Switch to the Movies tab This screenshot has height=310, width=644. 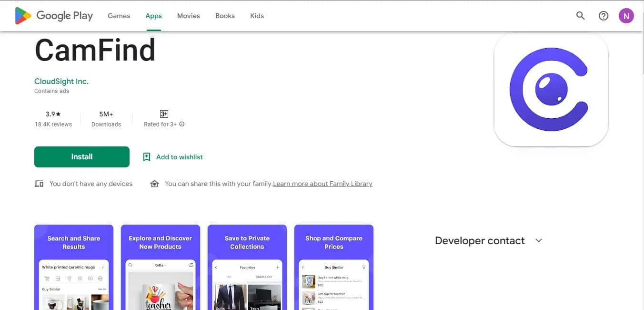189,16
